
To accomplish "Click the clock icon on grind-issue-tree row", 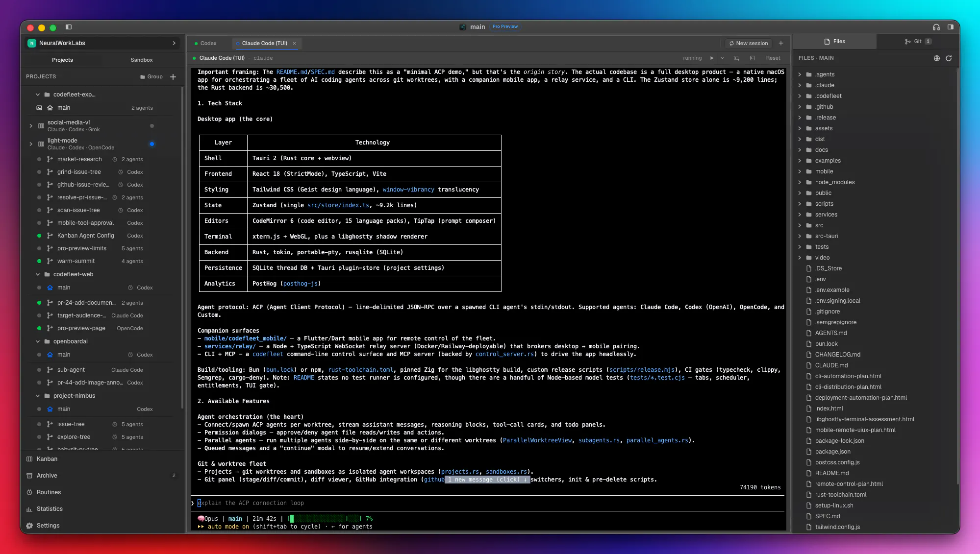I will click(120, 172).
